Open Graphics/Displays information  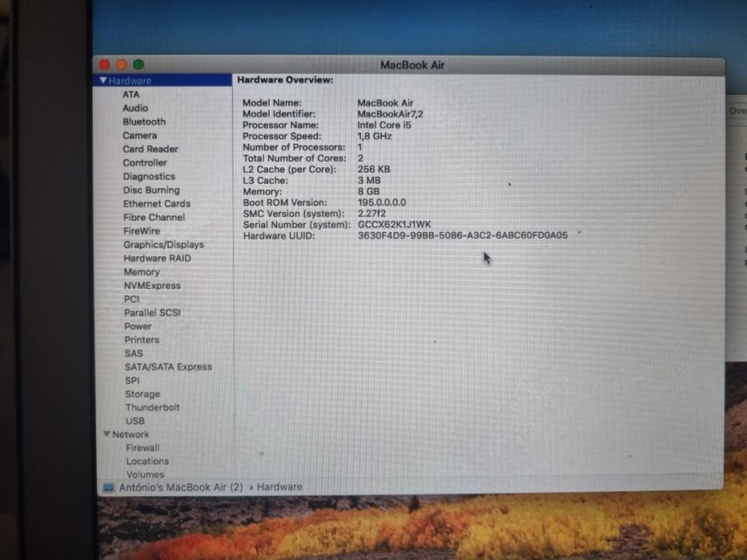pos(164,245)
